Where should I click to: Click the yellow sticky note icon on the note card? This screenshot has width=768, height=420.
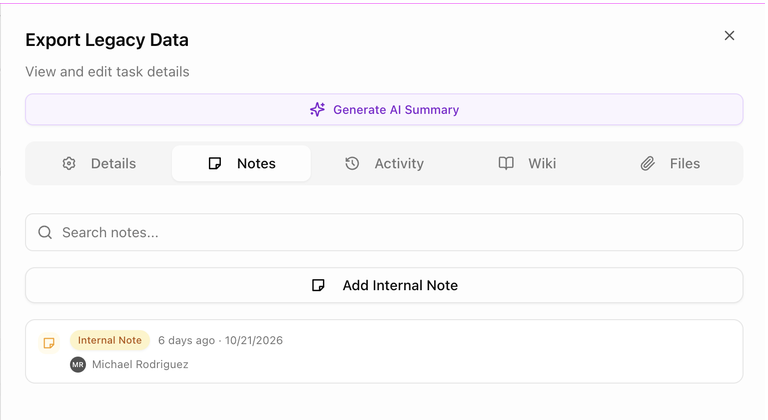[49, 343]
